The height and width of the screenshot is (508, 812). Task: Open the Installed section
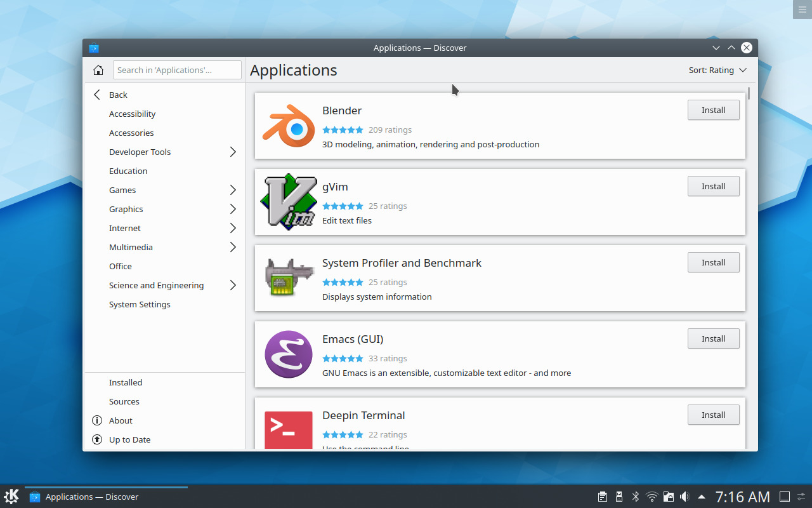pyautogui.click(x=126, y=382)
